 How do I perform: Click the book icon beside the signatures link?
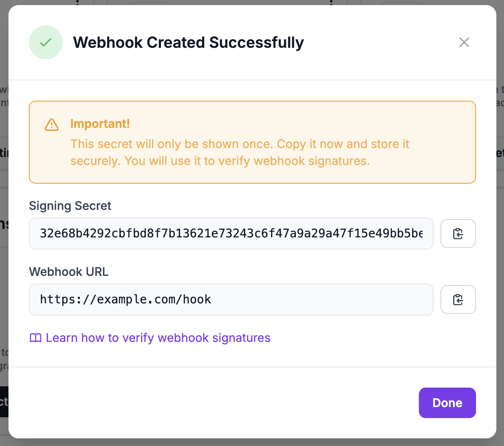point(35,338)
